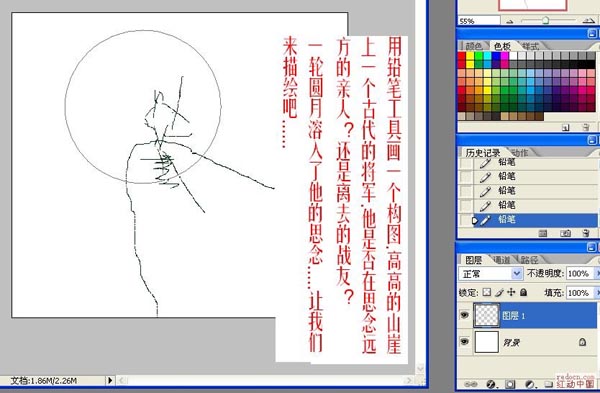Screen dimensions: 600x393
Task: Pick the pure red swatch in 色板
Action: pyautogui.click(x=462, y=56)
